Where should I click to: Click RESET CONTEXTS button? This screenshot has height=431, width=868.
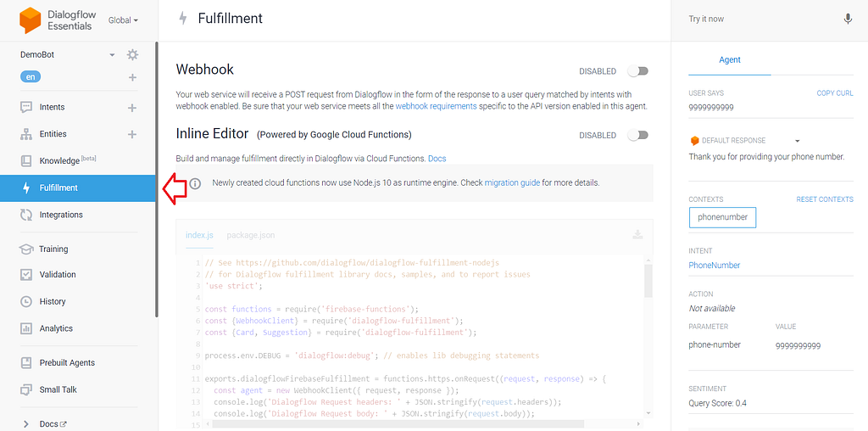coord(825,199)
